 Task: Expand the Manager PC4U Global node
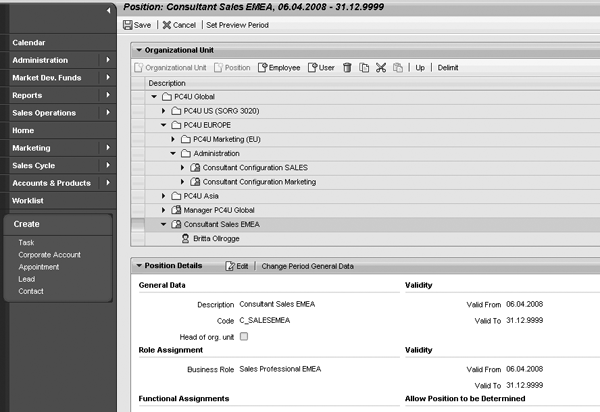point(163,210)
